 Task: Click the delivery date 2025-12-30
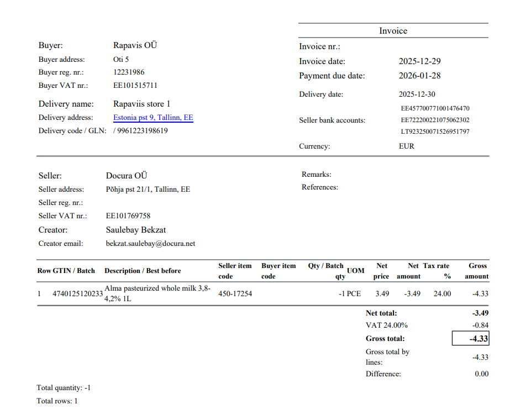click(x=417, y=95)
